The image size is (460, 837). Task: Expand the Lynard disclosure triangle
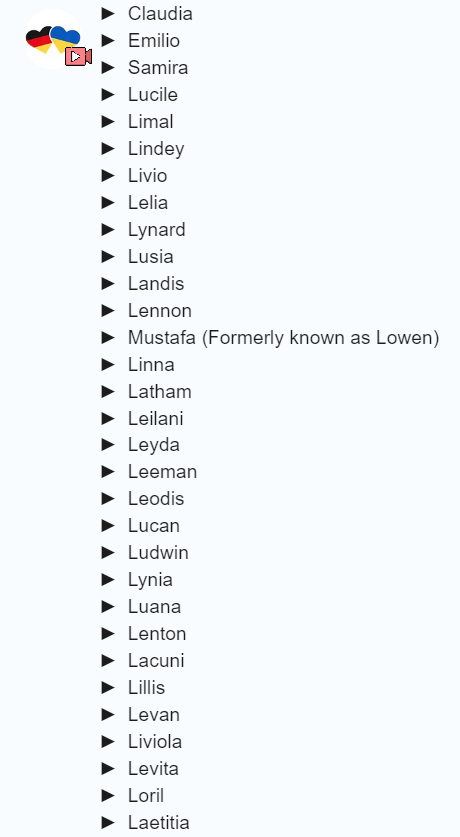click(x=108, y=230)
